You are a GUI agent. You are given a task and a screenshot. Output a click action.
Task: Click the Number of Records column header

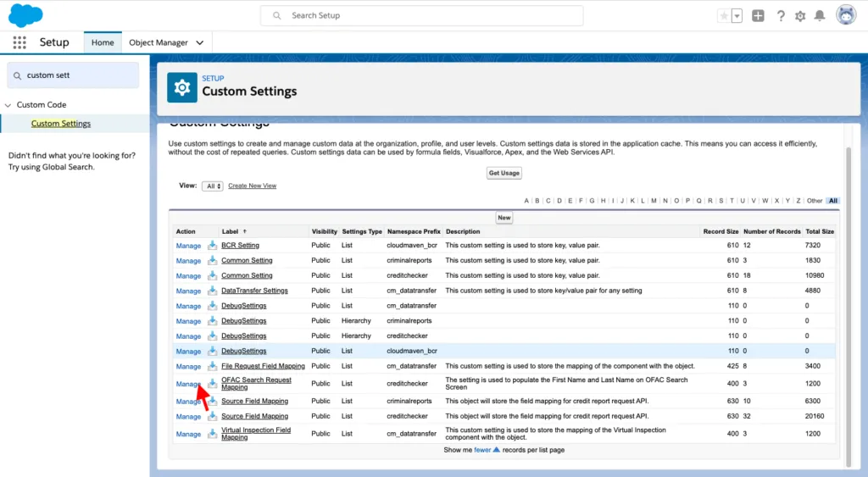click(771, 232)
